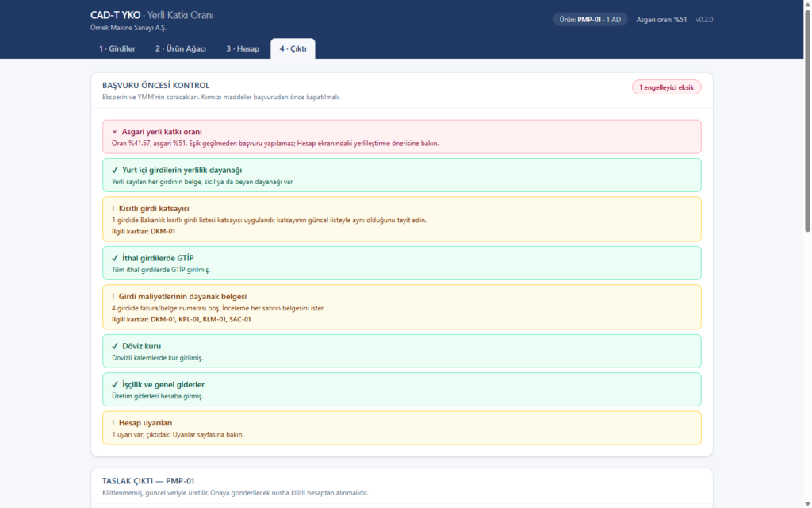Click the İlgili kartlar: DKM-01 text
812x508 pixels.
point(144,231)
